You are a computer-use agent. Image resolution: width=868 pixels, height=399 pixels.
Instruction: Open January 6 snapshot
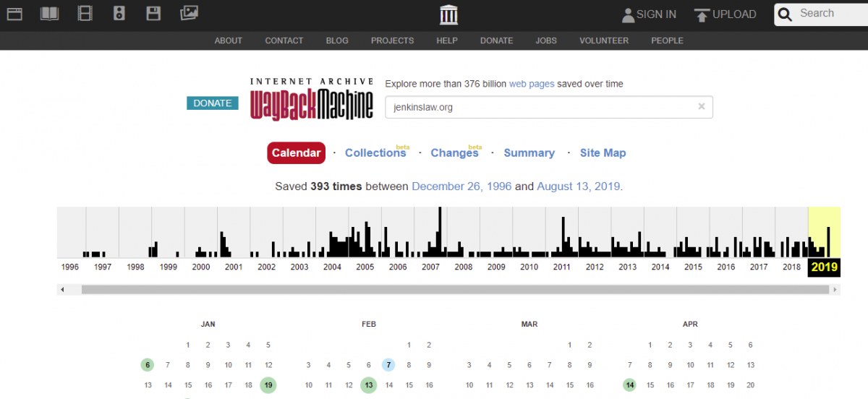[148, 365]
